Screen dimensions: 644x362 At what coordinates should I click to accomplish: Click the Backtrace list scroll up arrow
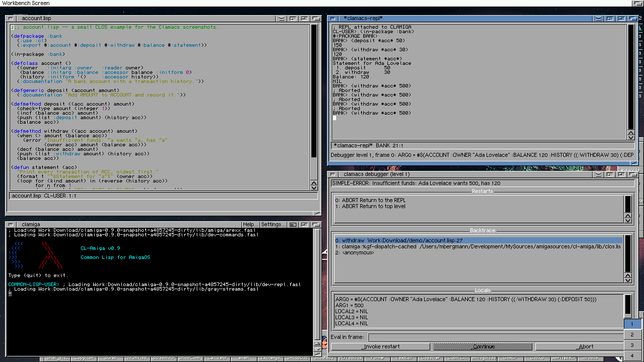tap(628, 275)
